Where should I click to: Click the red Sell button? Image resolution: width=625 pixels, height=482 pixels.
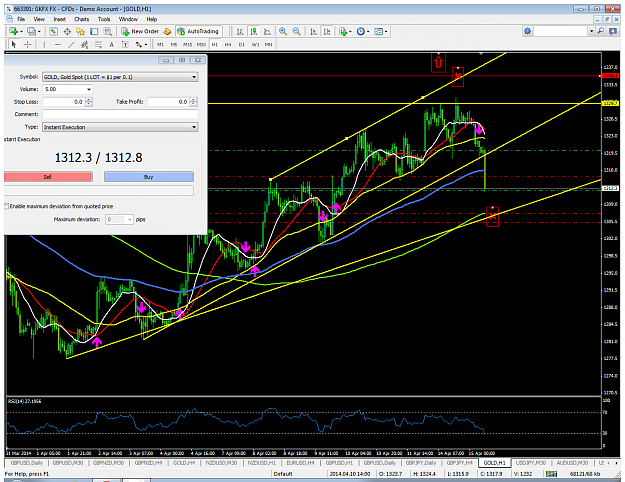(48, 177)
